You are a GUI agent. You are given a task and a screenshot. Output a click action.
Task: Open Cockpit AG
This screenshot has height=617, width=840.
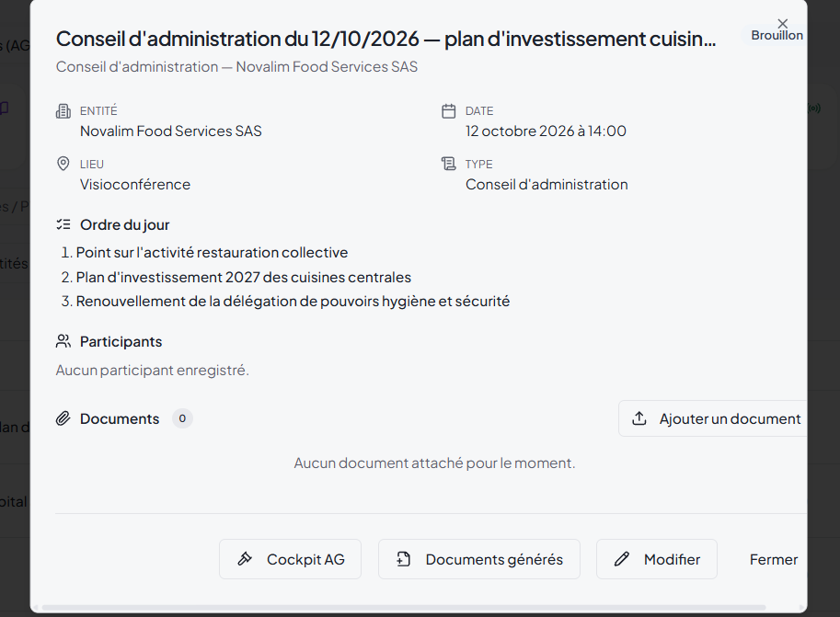[x=291, y=559]
